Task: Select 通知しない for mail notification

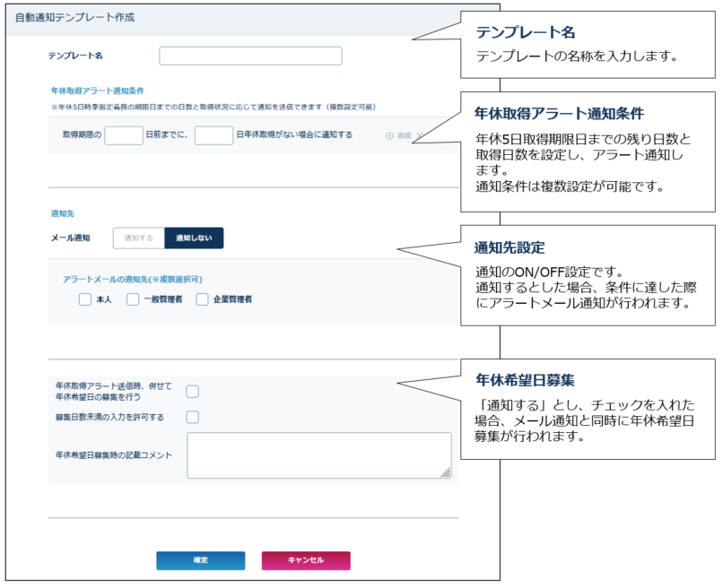Action: click(x=194, y=238)
